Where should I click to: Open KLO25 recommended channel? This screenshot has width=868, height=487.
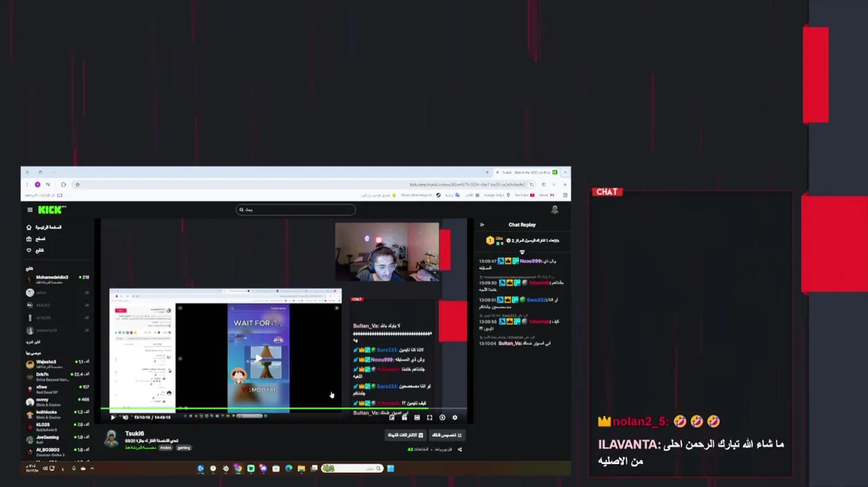point(58,427)
